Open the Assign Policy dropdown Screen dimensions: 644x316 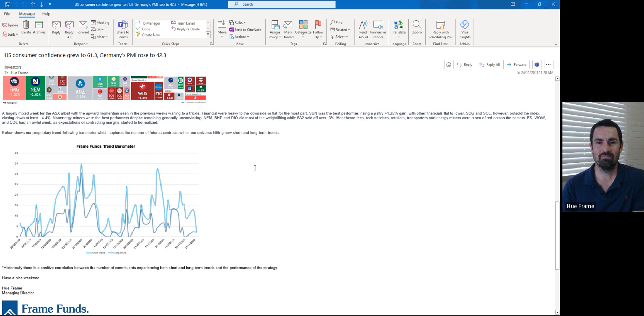(x=275, y=30)
